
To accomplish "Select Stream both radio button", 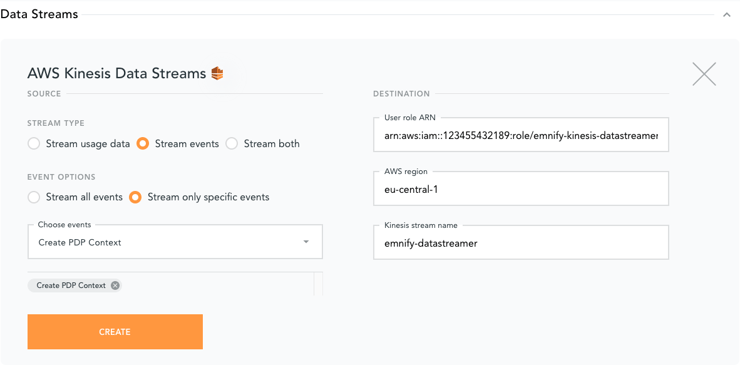I will click(x=232, y=144).
